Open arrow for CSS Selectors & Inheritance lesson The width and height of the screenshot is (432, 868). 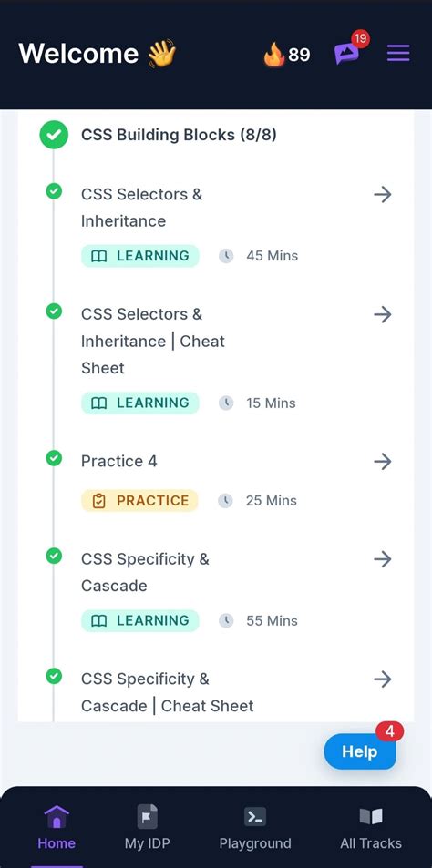(382, 195)
